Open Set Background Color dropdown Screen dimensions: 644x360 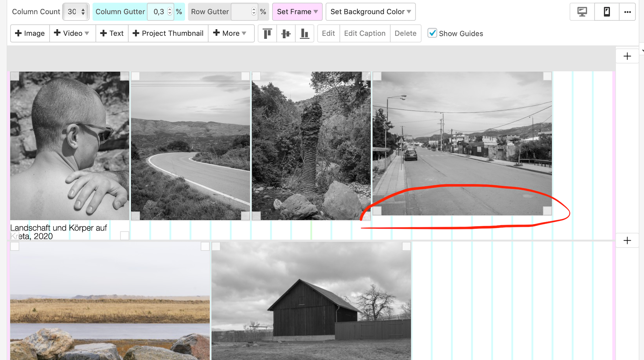[370, 12]
